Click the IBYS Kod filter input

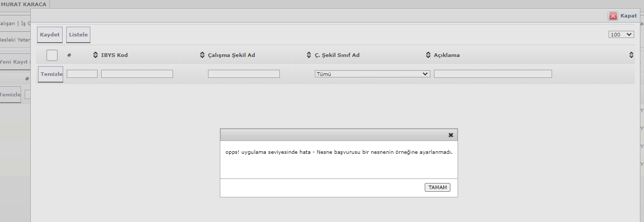click(x=137, y=74)
